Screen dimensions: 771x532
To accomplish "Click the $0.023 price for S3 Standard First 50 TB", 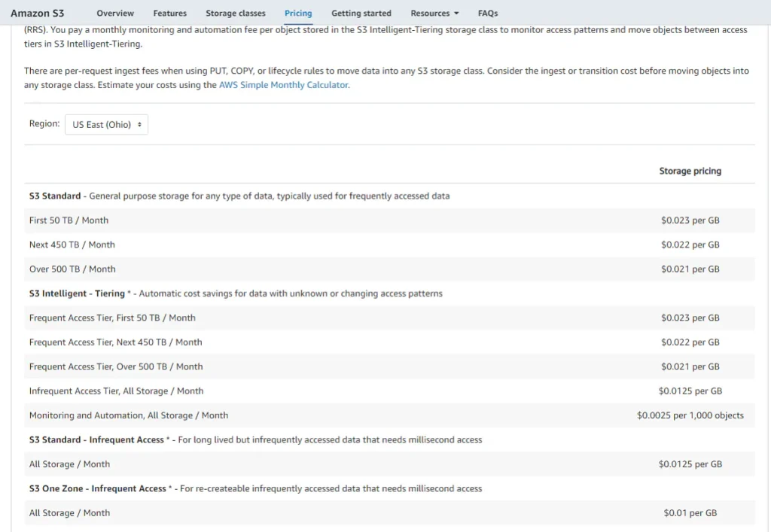I will tap(690, 220).
